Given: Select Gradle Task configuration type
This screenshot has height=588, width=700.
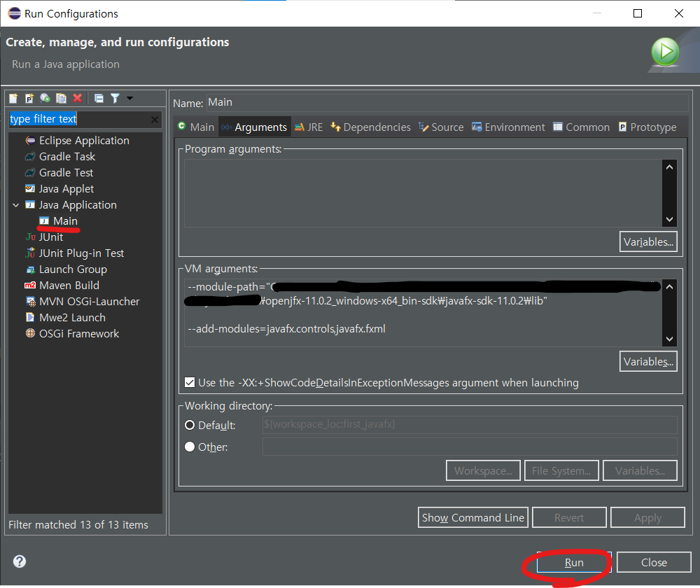Looking at the screenshot, I should [67, 157].
